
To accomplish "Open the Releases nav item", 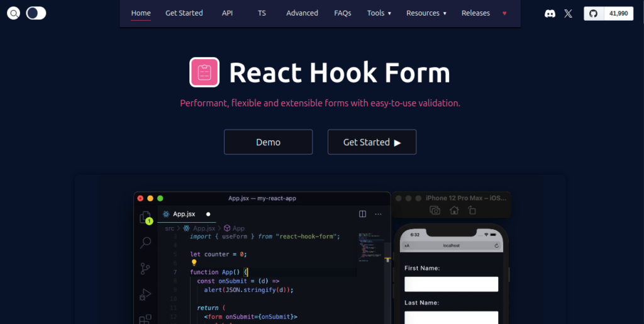I will (x=475, y=13).
